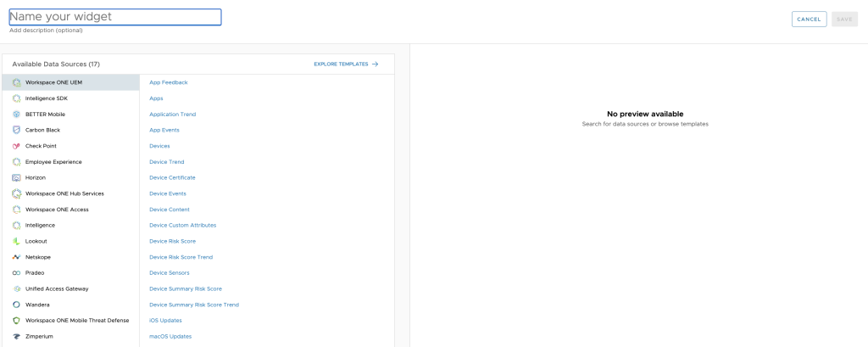Click the Explore Templates arrow icon
The height and width of the screenshot is (347, 868).
pyautogui.click(x=376, y=64)
